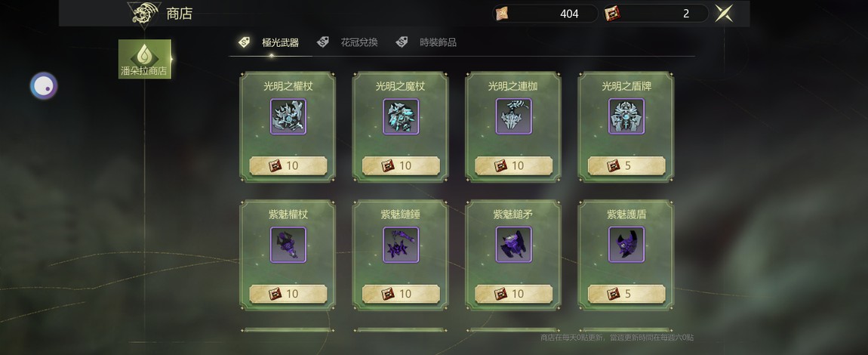This screenshot has width=868, height=355.
Task: Select 潘朵拉商店 in the sidebar
Action: [x=144, y=59]
